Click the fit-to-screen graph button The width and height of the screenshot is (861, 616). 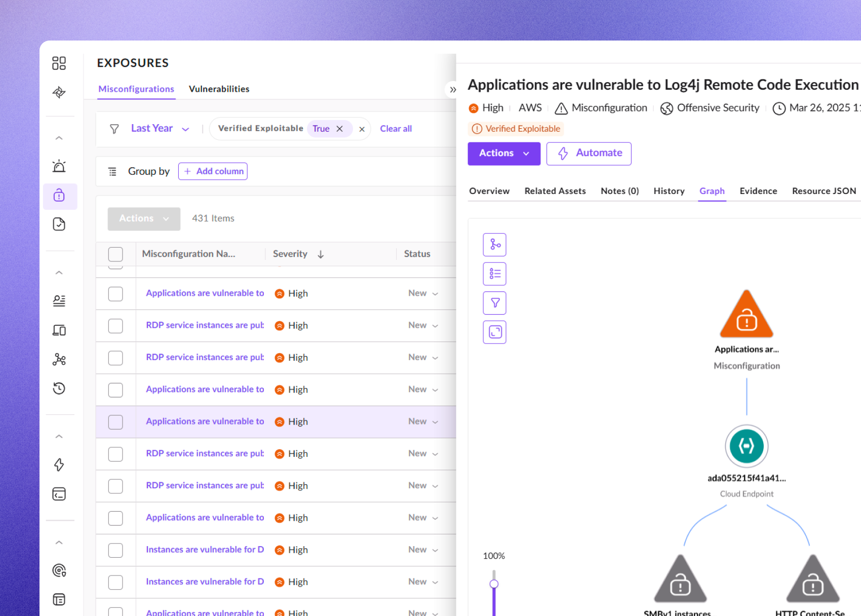pos(495,332)
